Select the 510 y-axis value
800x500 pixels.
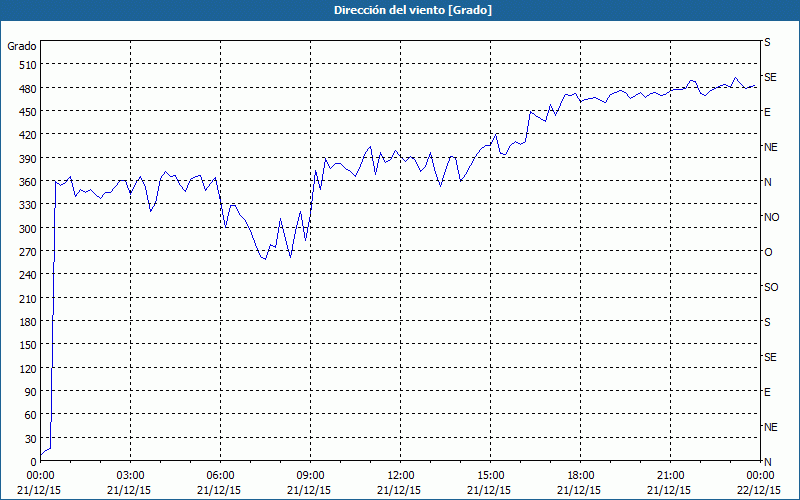coord(29,65)
